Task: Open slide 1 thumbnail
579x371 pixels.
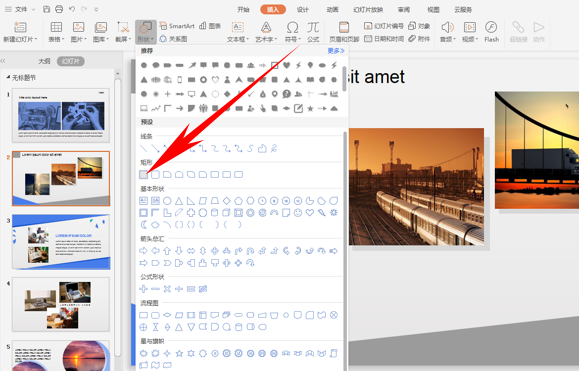Action: click(x=61, y=115)
